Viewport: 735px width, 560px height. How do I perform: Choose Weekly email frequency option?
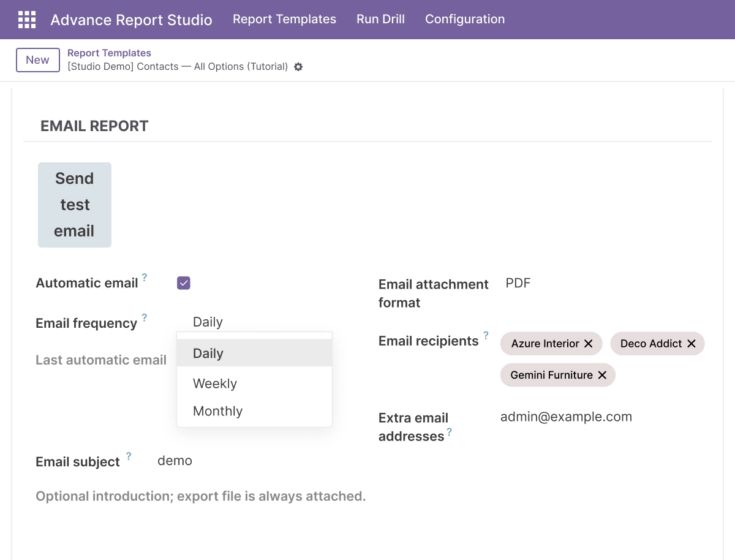(254, 384)
